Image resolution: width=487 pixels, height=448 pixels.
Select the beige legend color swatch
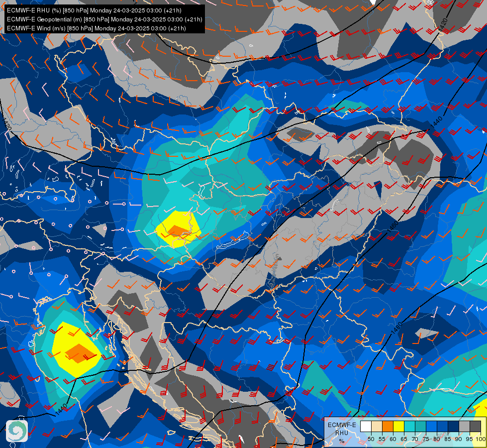377,426
